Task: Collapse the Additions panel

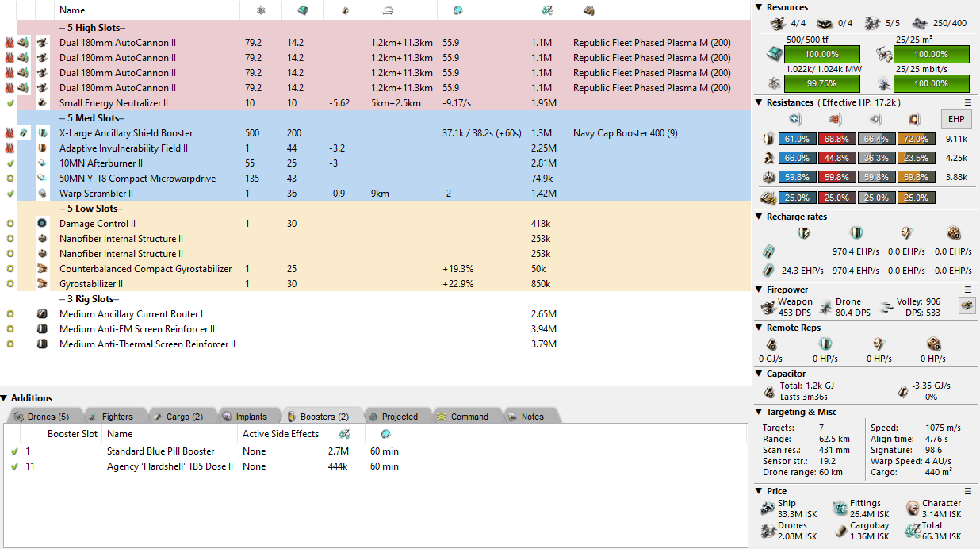Action: pos(5,398)
